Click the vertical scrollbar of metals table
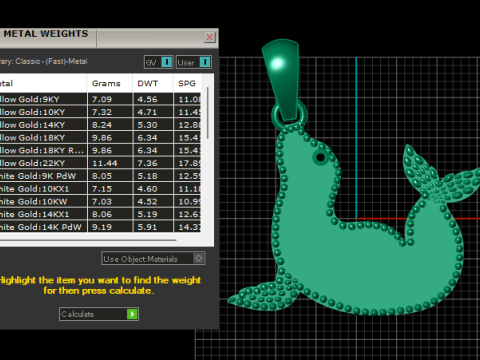The width and height of the screenshot is (480, 360). 208,113
